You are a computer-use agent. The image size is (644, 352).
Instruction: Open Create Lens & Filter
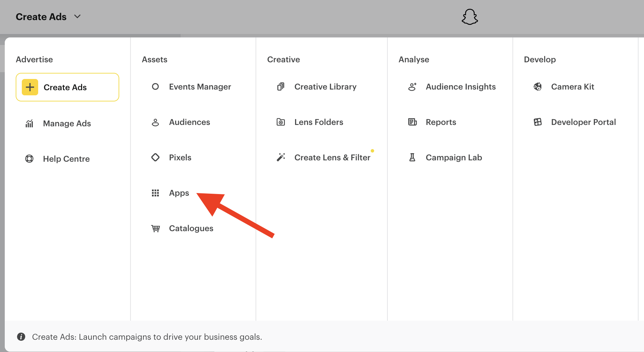pos(332,158)
